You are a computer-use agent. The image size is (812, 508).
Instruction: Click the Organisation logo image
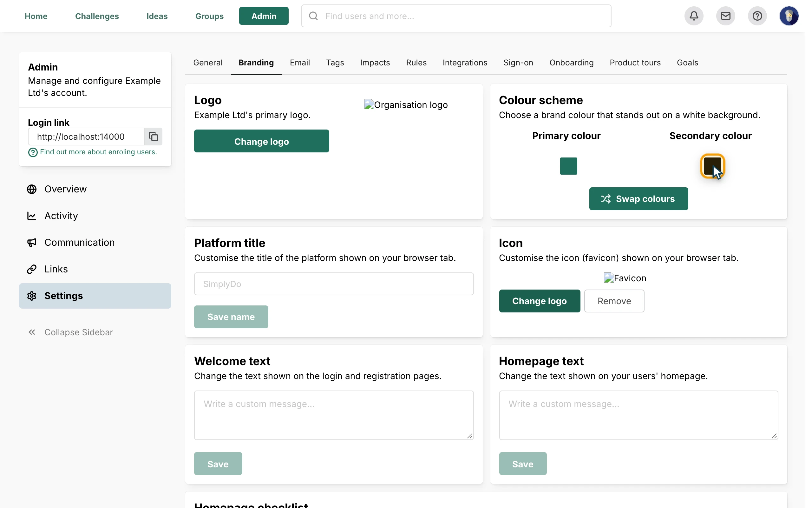tap(406, 105)
